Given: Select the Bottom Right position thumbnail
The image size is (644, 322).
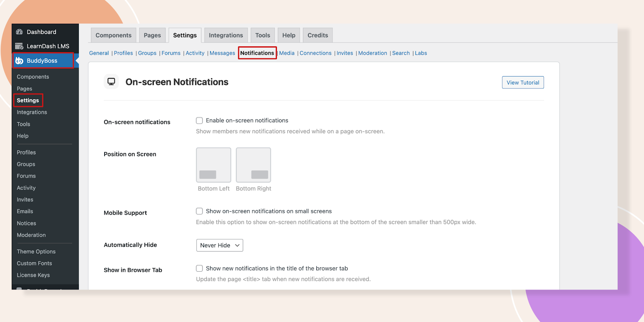Looking at the screenshot, I should [253, 165].
